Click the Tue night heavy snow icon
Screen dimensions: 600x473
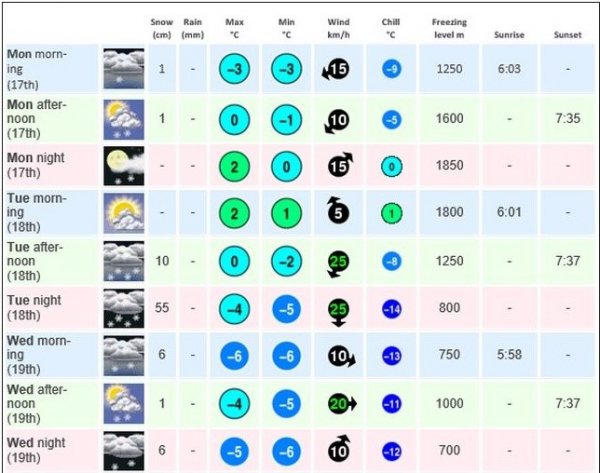click(124, 309)
